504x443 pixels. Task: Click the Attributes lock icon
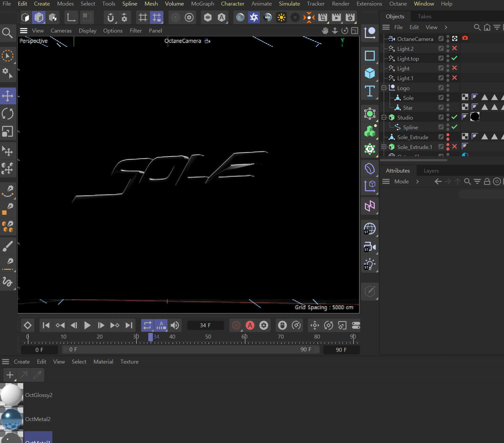487,181
